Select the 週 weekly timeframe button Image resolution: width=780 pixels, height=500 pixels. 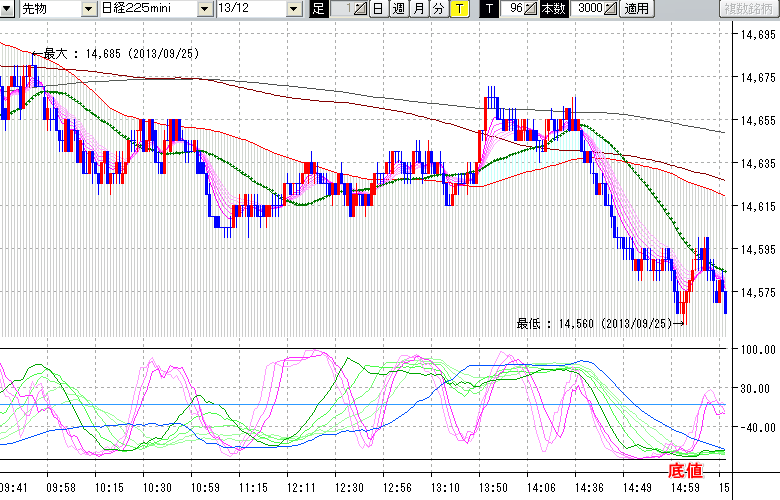coord(397,9)
